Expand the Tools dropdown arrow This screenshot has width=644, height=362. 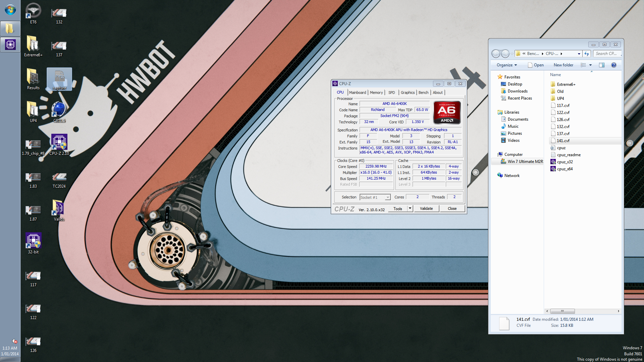[410, 208]
